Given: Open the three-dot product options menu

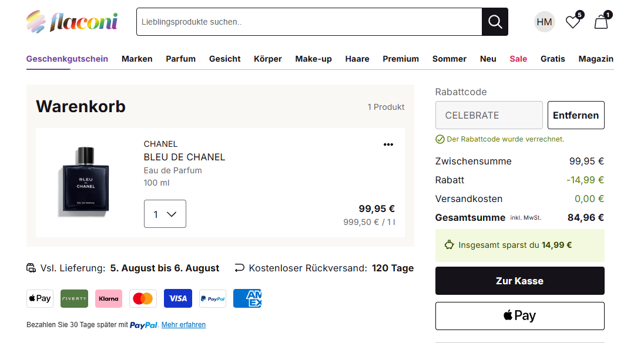Looking at the screenshot, I should point(388,144).
